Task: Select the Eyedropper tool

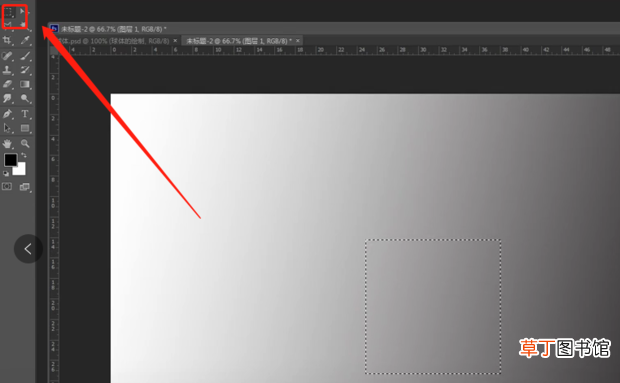Action: 25,40
